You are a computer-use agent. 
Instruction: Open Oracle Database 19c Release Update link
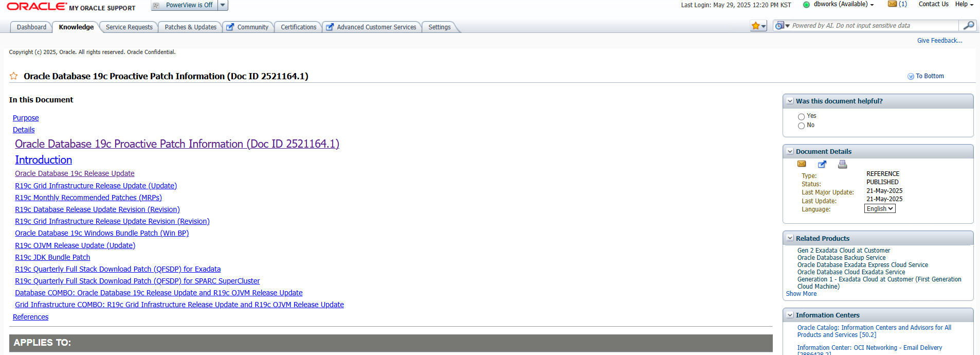pos(75,173)
